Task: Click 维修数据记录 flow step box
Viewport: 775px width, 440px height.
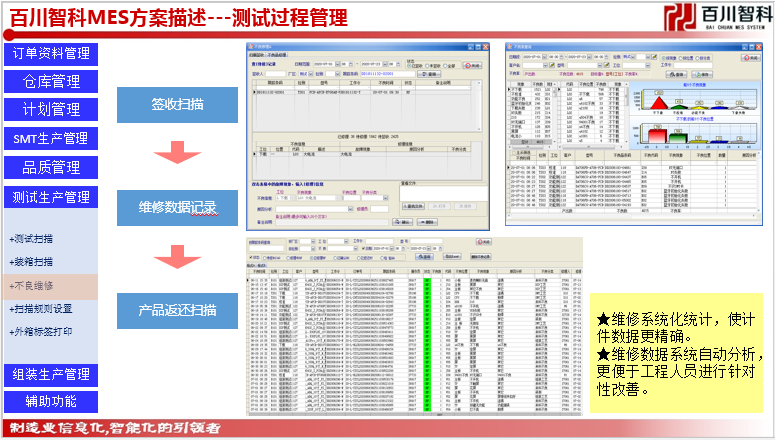Action: 177,208
